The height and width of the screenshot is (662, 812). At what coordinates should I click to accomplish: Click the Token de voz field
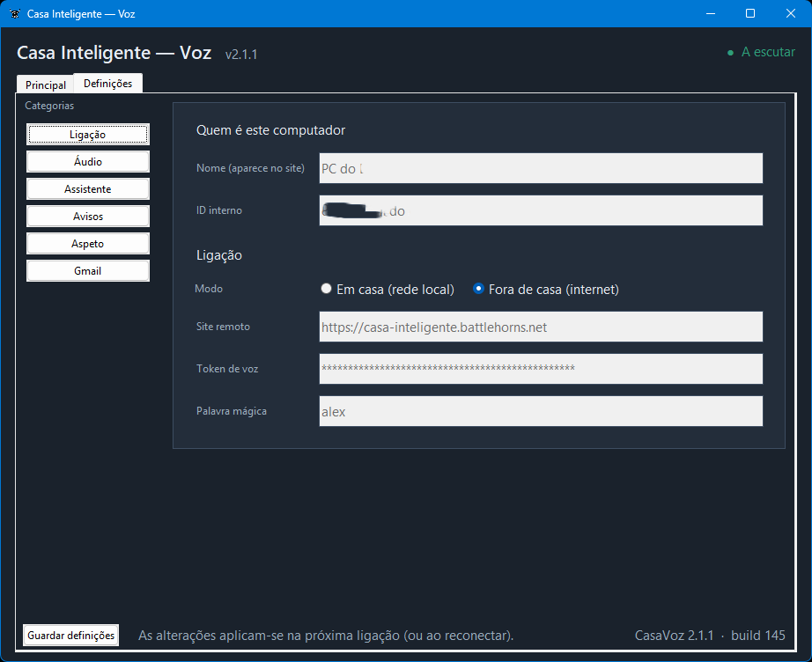pyautogui.click(x=541, y=369)
